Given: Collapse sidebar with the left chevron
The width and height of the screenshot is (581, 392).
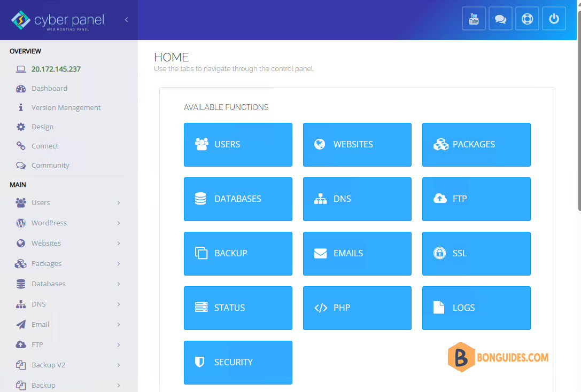Looking at the screenshot, I should [126, 20].
